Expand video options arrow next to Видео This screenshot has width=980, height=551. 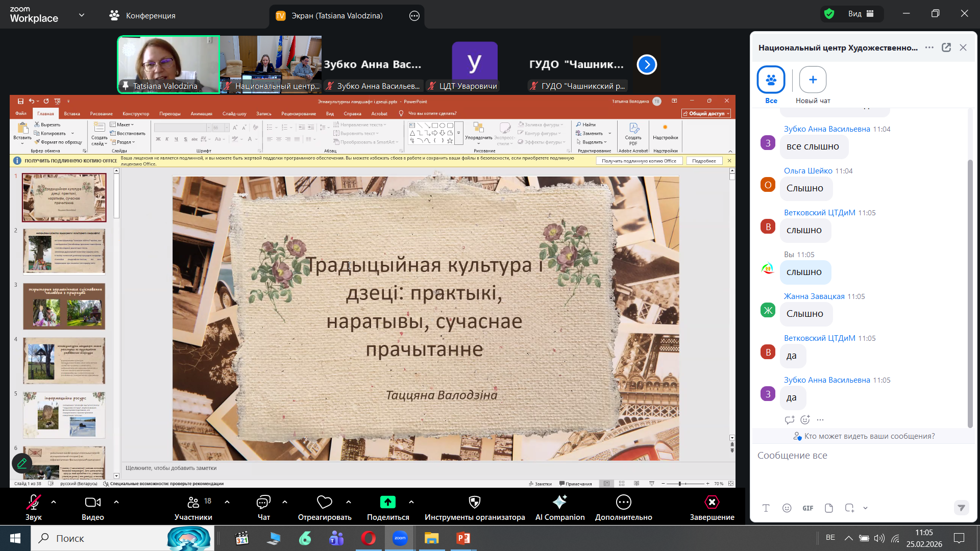(x=116, y=502)
